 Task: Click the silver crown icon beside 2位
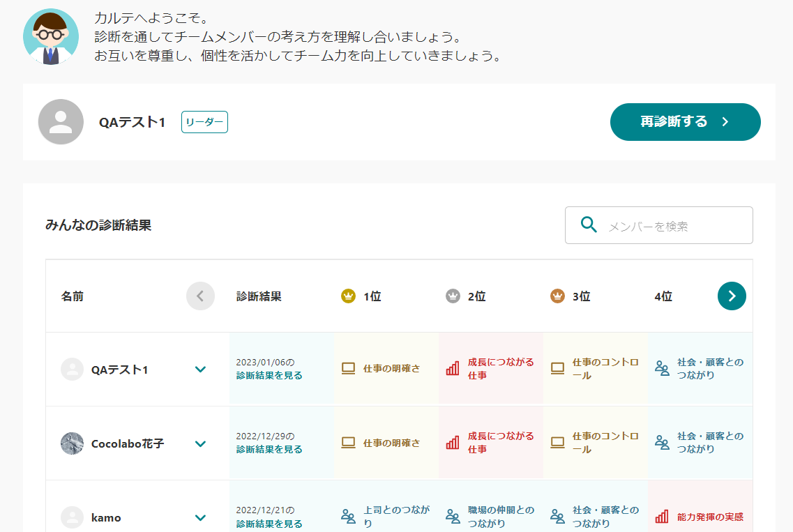pos(453,296)
